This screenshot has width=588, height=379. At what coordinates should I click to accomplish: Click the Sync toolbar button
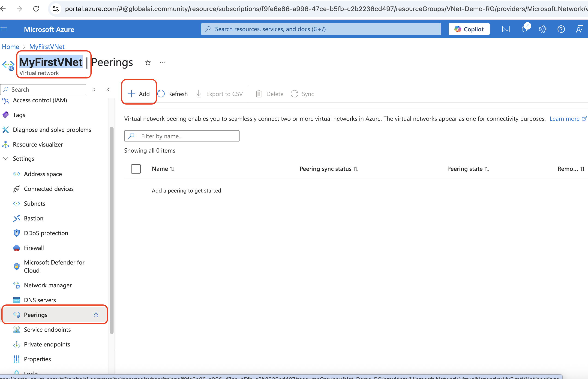coord(302,94)
